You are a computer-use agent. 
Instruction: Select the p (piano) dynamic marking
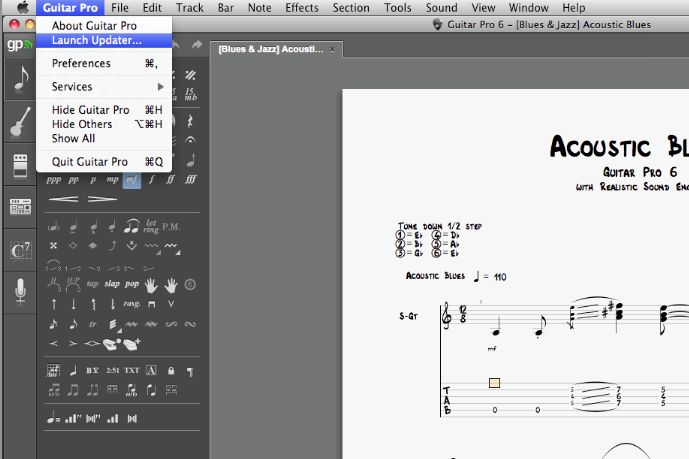point(93,180)
